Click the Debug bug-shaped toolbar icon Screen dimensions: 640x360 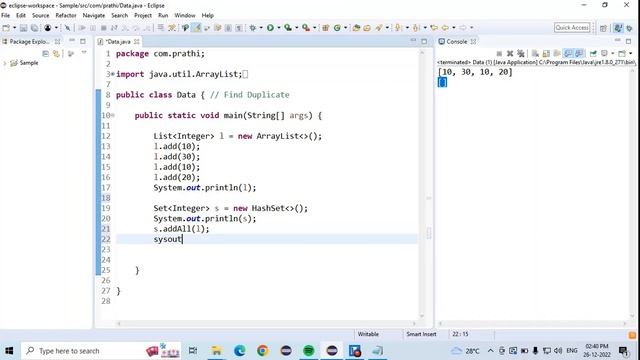click(x=253, y=28)
